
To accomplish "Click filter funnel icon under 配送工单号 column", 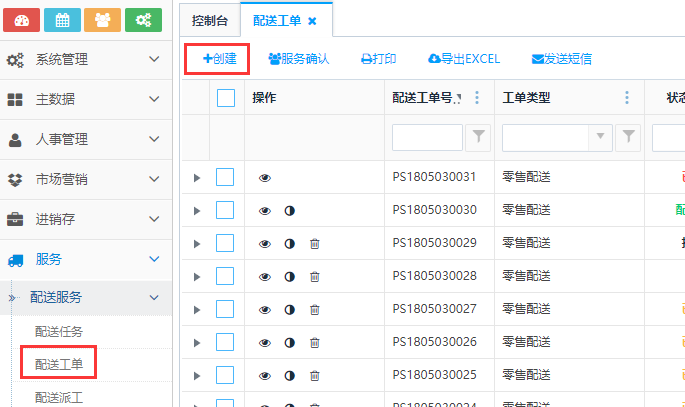I will 478,136.
